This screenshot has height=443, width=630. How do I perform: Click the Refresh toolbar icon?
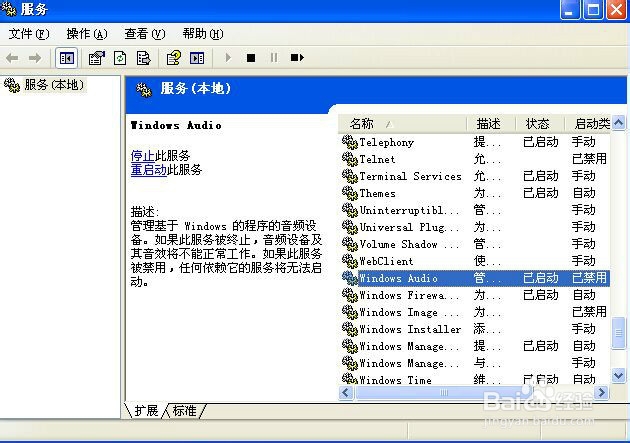click(x=120, y=58)
